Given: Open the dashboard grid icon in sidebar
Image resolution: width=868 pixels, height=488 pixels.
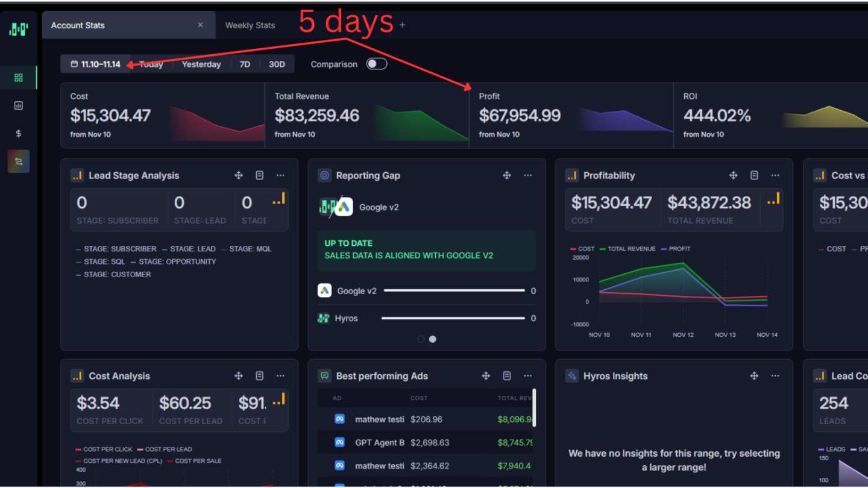Looking at the screenshot, I should (x=18, y=78).
